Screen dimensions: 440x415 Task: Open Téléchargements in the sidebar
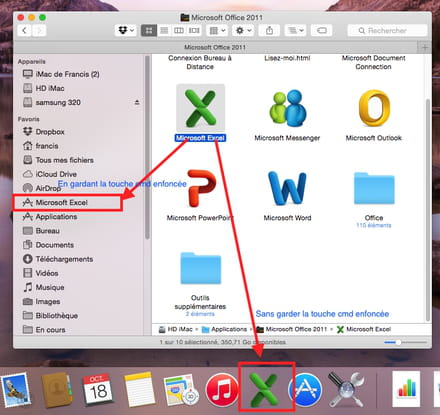coord(58,259)
